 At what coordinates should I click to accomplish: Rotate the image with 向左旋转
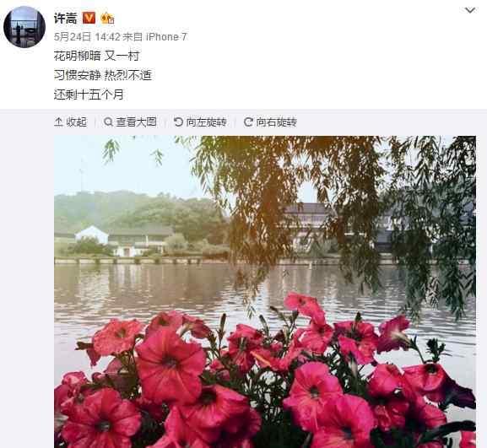point(200,122)
